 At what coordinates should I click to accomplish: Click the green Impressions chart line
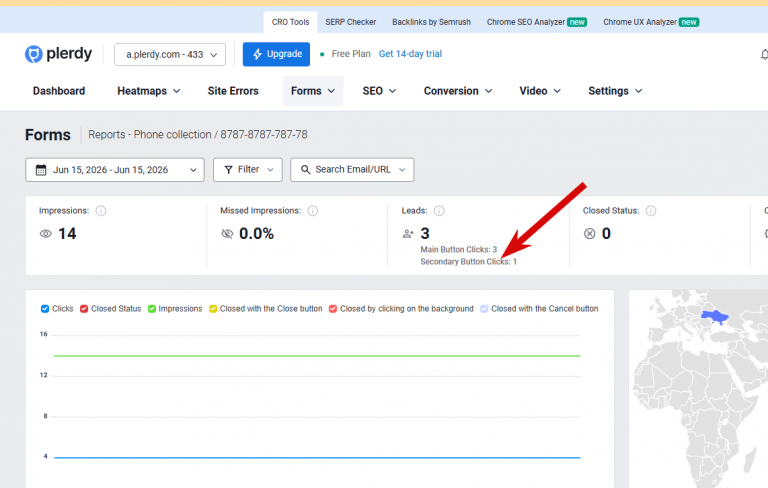pos(317,356)
